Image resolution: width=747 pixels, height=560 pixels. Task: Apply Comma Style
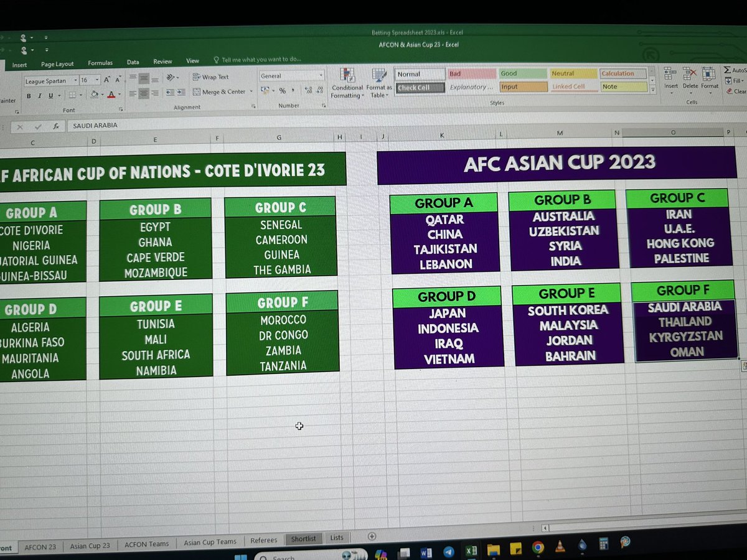point(293,91)
